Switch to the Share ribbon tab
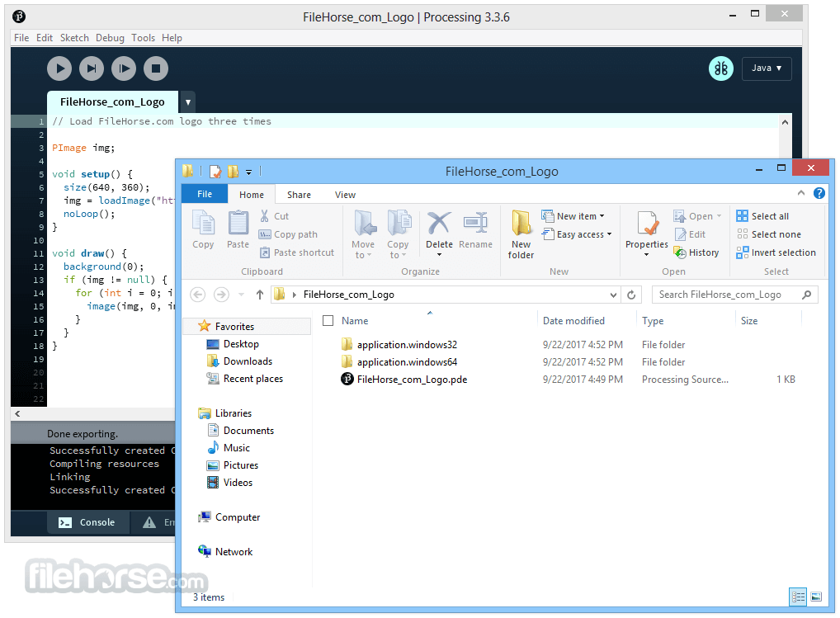Image resolution: width=840 pixels, height=618 pixels. tap(298, 194)
